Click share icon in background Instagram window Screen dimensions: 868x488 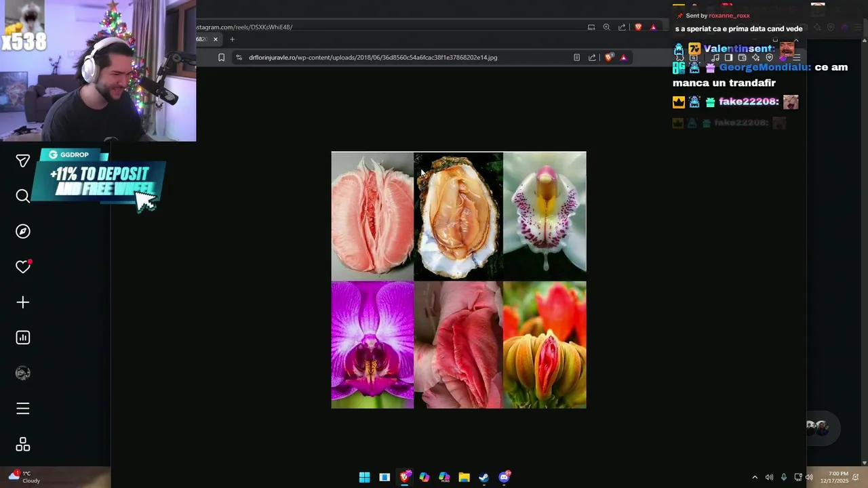coord(622,27)
